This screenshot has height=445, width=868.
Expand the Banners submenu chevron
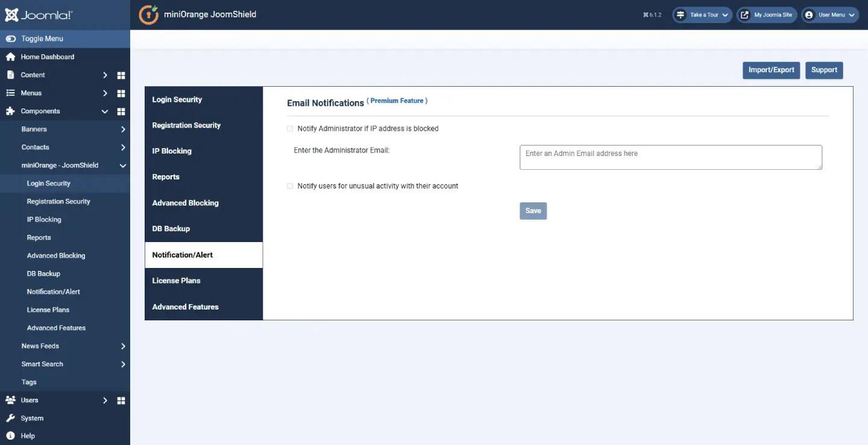(x=123, y=129)
